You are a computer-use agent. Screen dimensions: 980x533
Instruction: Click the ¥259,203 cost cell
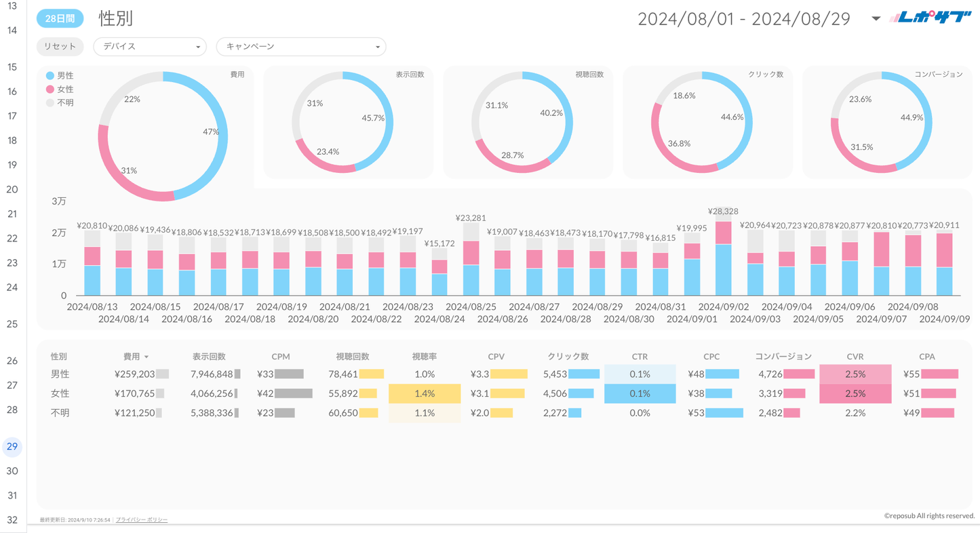coord(134,374)
